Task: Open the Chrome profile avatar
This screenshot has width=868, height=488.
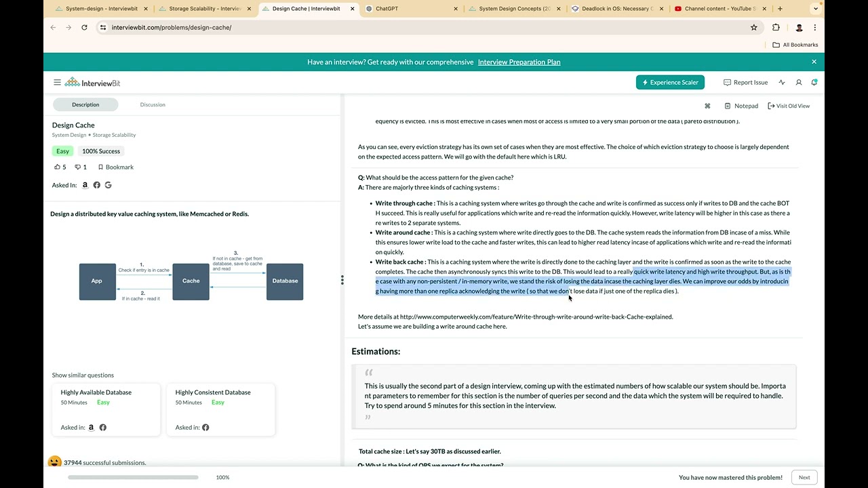Action: tap(799, 27)
